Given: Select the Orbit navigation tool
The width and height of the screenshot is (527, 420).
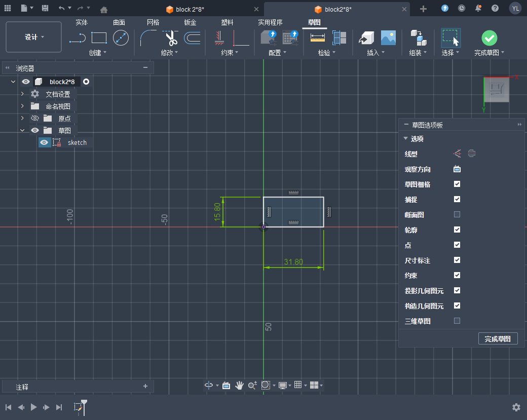Looking at the screenshot, I should tap(209, 385).
